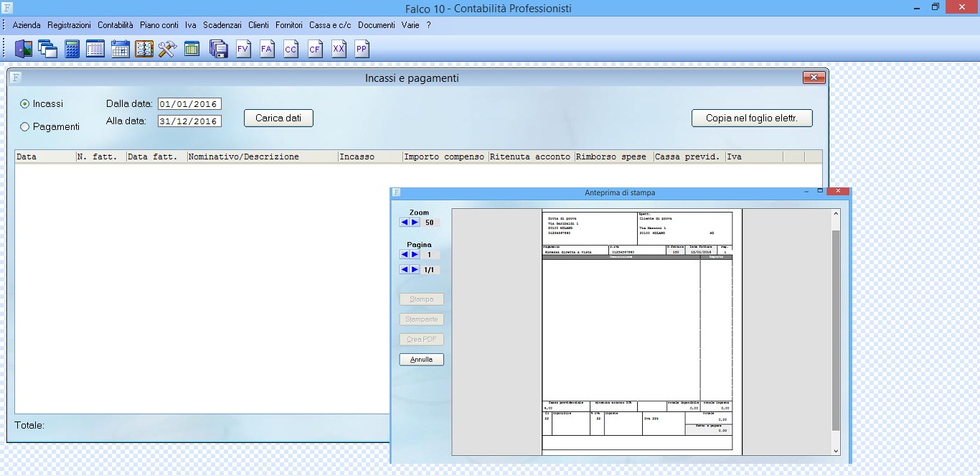
Task: Click the blue table window toolbar icon
Action: (95, 49)
